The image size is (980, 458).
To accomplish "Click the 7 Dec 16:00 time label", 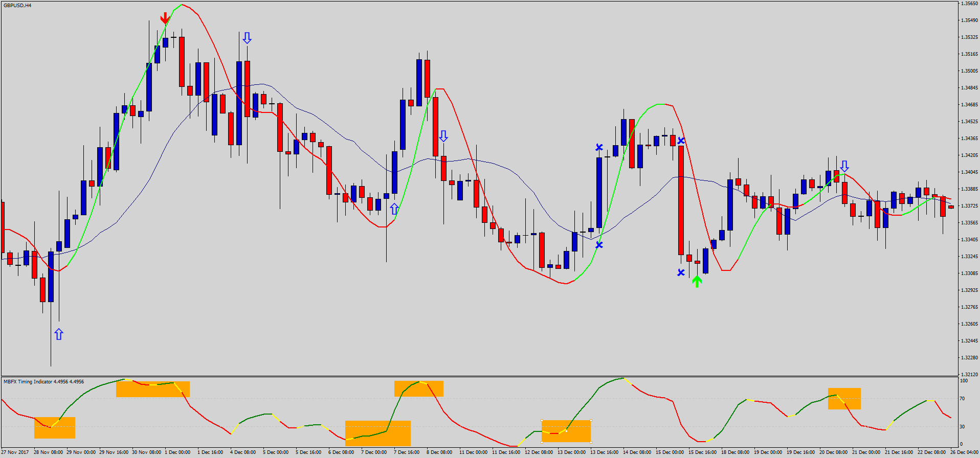I will [x=407, y=452].
